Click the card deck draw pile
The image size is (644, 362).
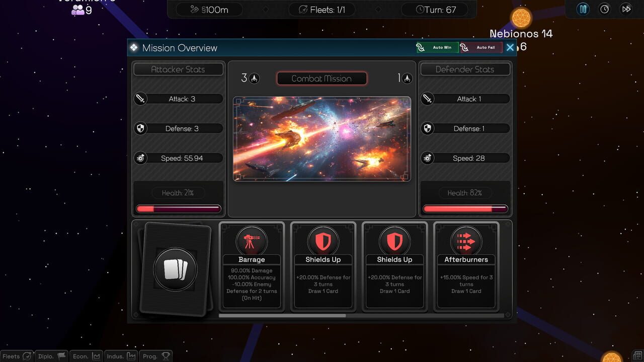coord(175,269)
